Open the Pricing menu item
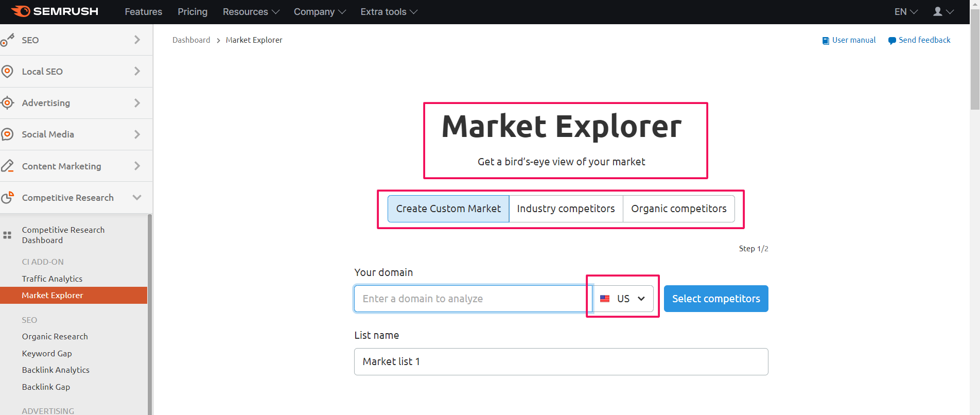The height and width of the screenshot is (415, 980). [192, 12]
